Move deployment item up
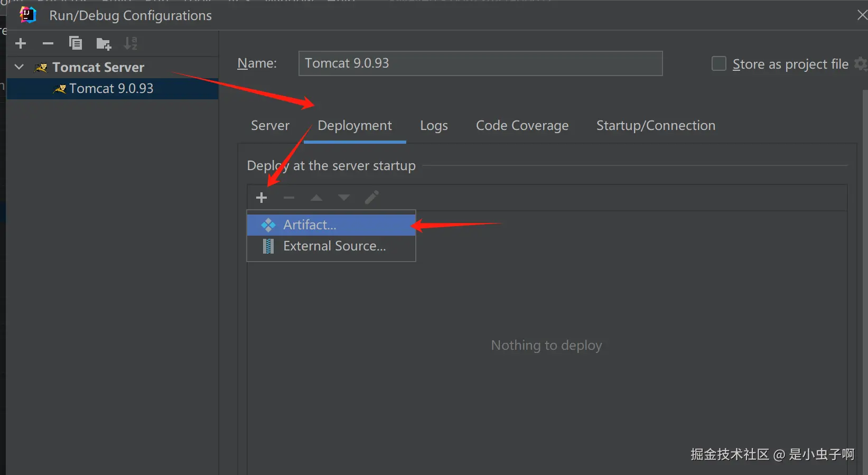The width and height of the screenshot is (868, 475). point(316,198)
